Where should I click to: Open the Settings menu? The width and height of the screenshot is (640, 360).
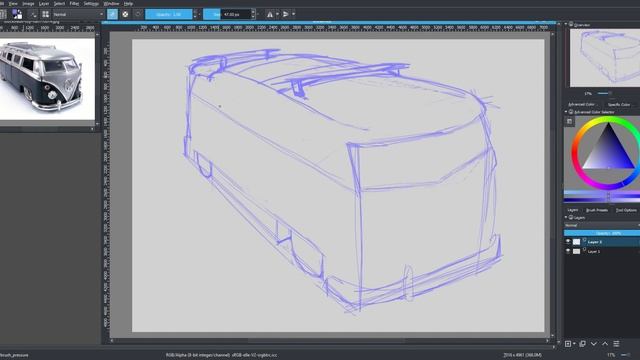pos(91,3)
